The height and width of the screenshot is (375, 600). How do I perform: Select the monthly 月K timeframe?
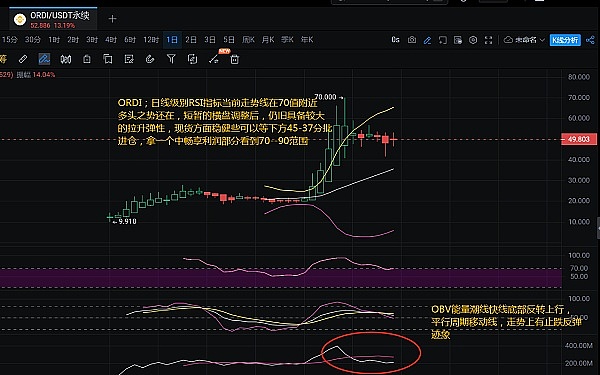click(268, 40)
